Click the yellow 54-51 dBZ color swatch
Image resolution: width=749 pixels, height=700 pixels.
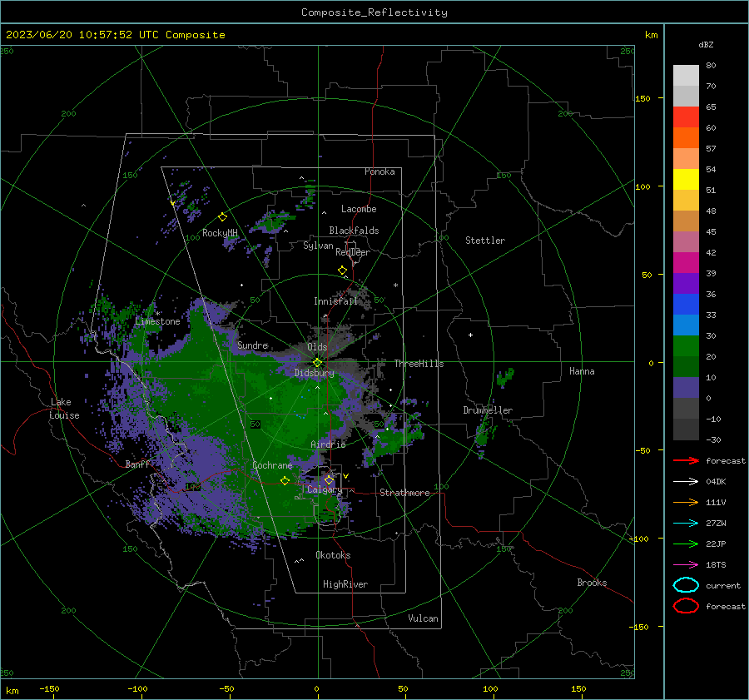click(686, 180)
